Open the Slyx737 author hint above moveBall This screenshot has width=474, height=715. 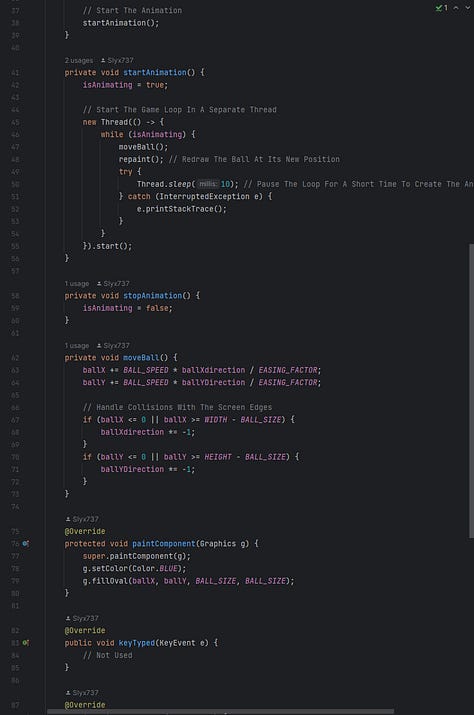pyautogui.click(x=113, y=346)
